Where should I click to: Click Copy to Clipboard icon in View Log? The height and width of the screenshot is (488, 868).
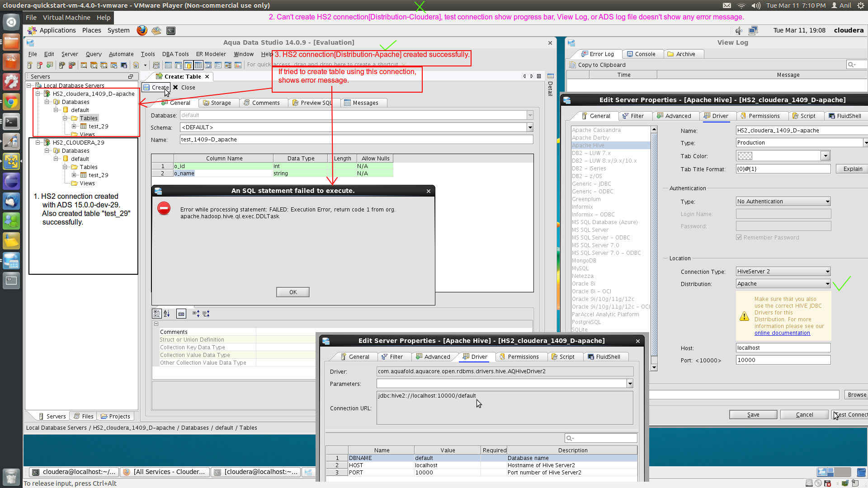tap(573, 65)
